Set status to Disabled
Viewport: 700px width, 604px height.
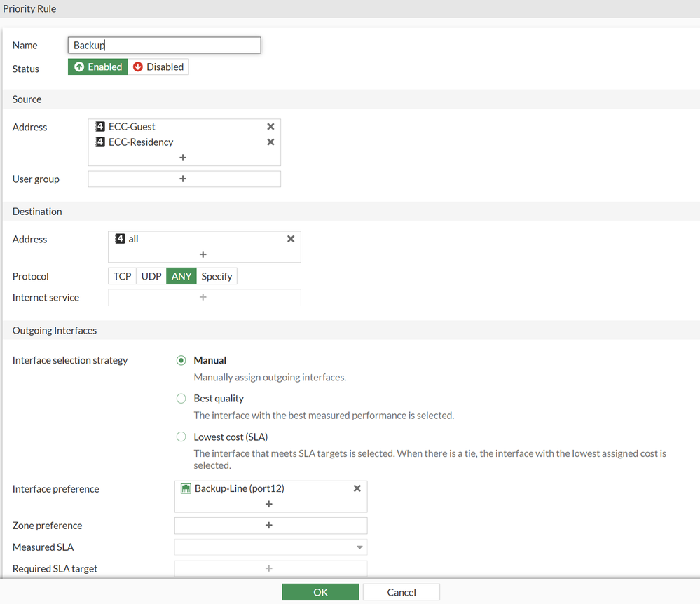[158, 67]
